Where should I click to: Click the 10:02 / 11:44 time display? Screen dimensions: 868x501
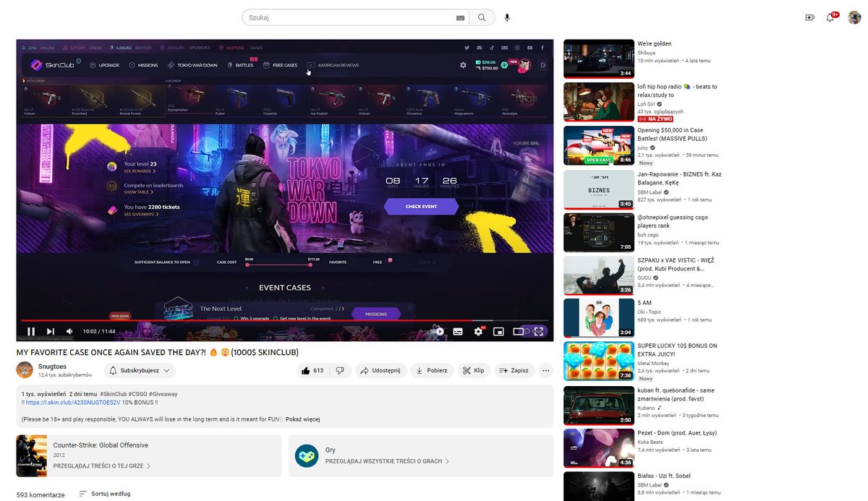point(99,331)
